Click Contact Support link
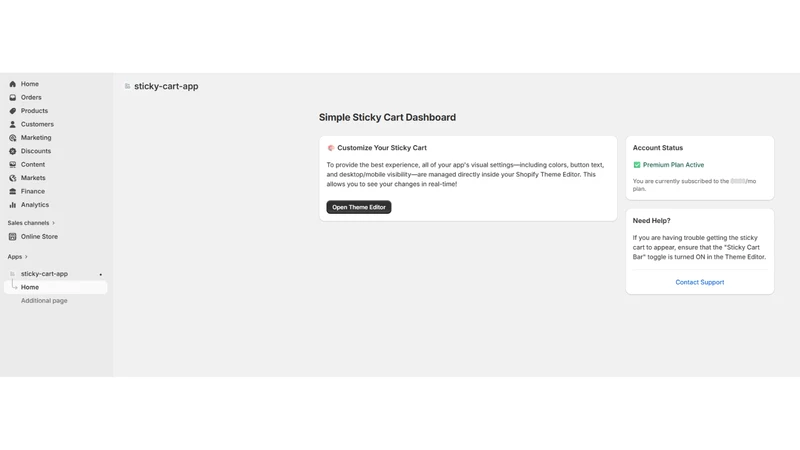This screenshot has width=800, height=450. click(x=699, y=282)
